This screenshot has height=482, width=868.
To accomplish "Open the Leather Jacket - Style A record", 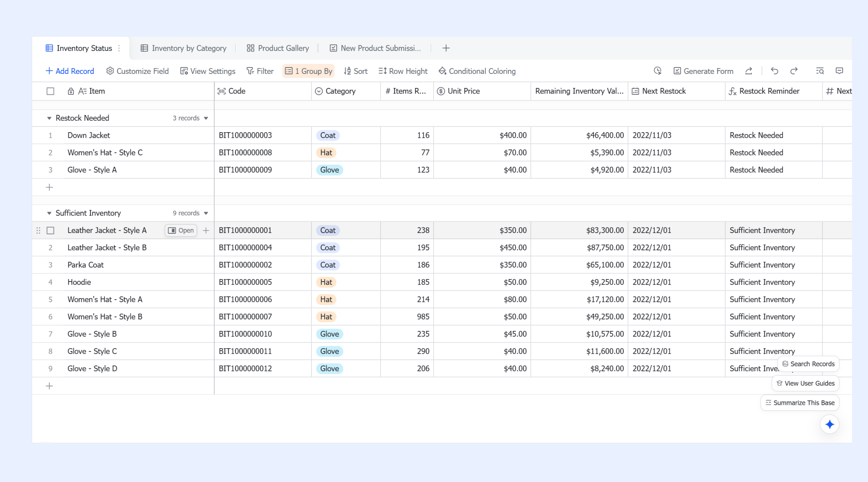I will coord(181,231).
